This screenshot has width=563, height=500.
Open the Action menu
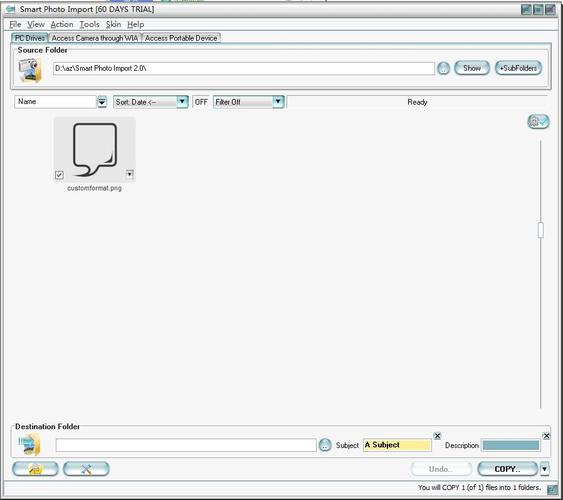[x=62, y=24]
